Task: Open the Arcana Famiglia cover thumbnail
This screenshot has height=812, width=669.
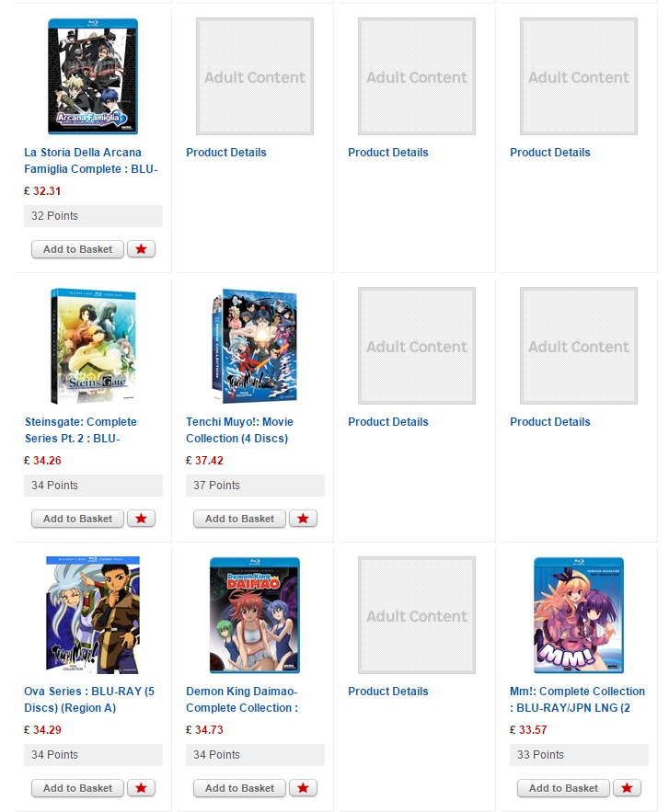Action: [93, 76]
